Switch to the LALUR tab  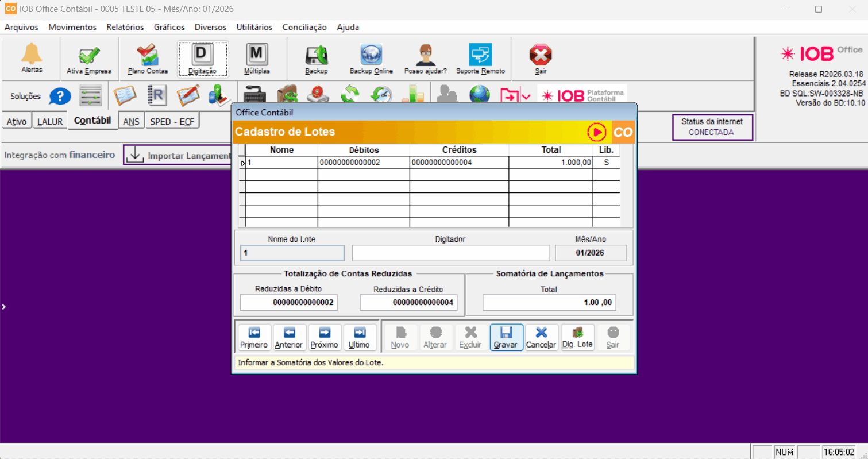click(x=50, y=122)
